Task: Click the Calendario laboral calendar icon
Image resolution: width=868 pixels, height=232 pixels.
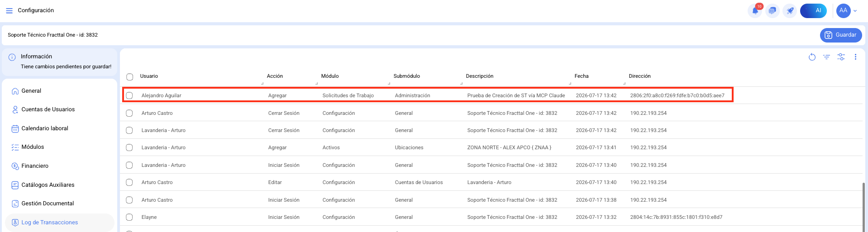Action: [x=15, y=128]
